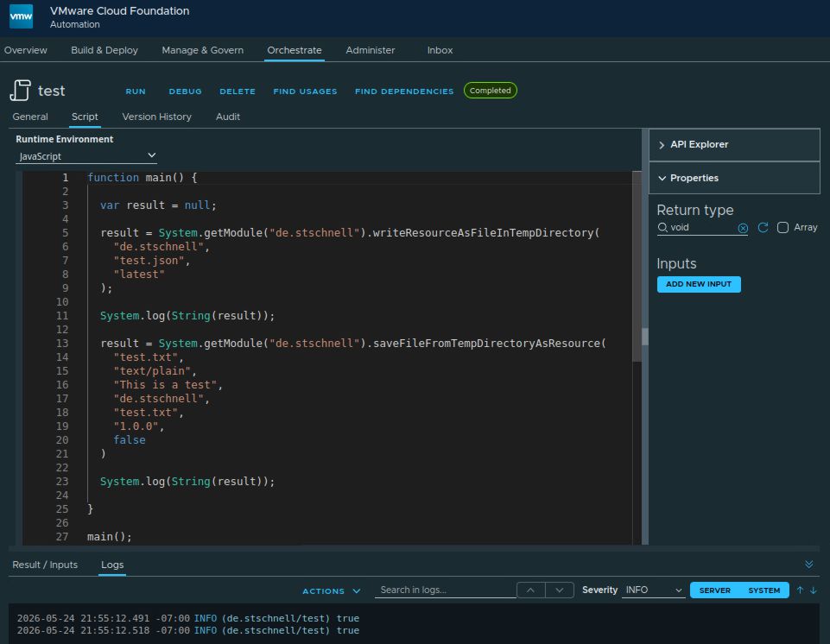The height and width of the screenshot is (644, 830).
Task: Select the Orchestrate tab
Action: (x=295, y=50)
